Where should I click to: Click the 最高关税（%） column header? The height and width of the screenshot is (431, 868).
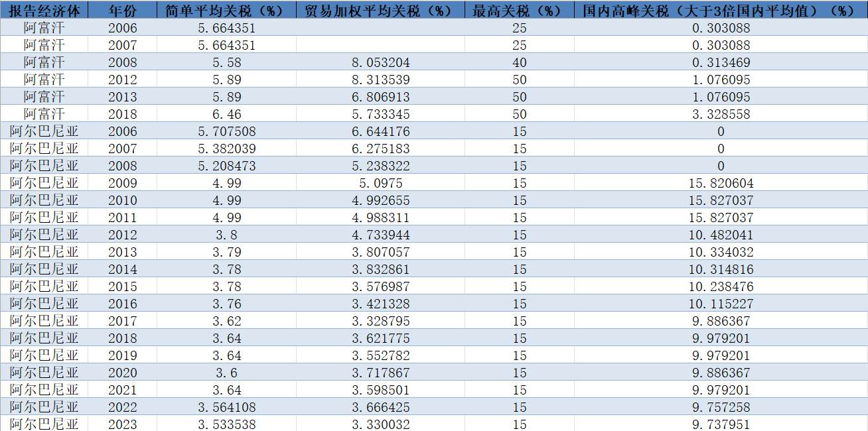point(519,11)
